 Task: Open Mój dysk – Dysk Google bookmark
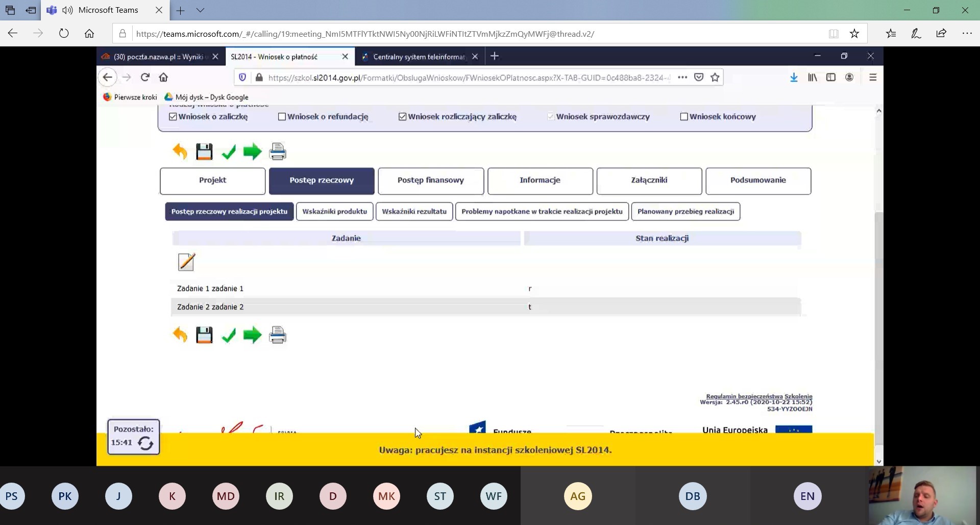206,97
